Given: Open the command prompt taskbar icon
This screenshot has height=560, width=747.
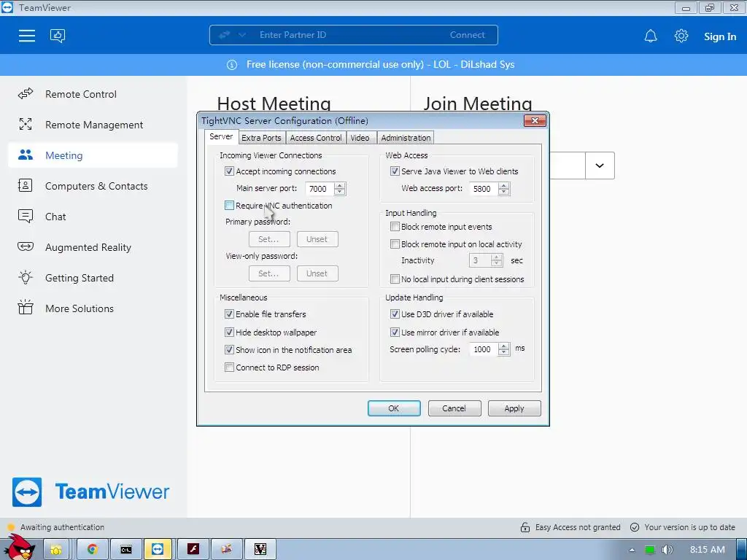Looking at the screenshot, I should tap(126, 550).
